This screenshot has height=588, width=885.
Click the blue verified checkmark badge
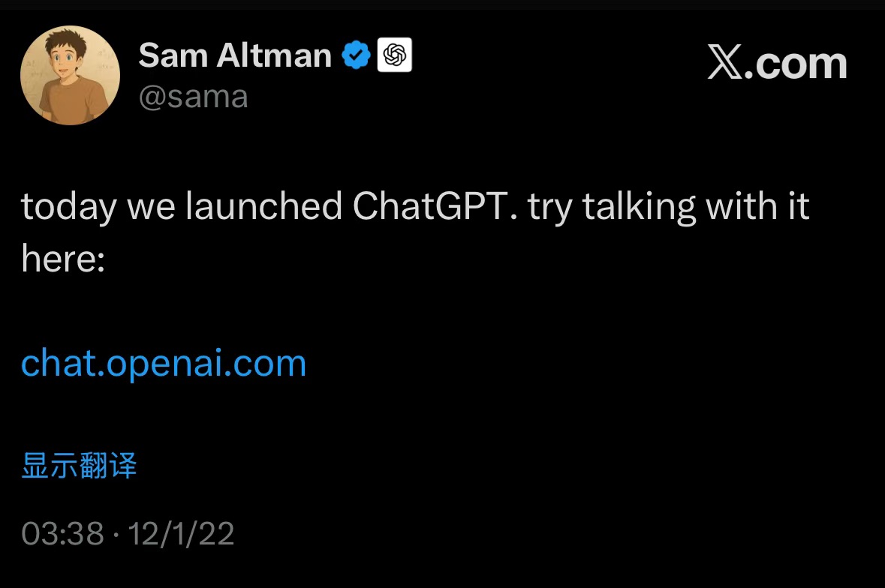(357, 56)
